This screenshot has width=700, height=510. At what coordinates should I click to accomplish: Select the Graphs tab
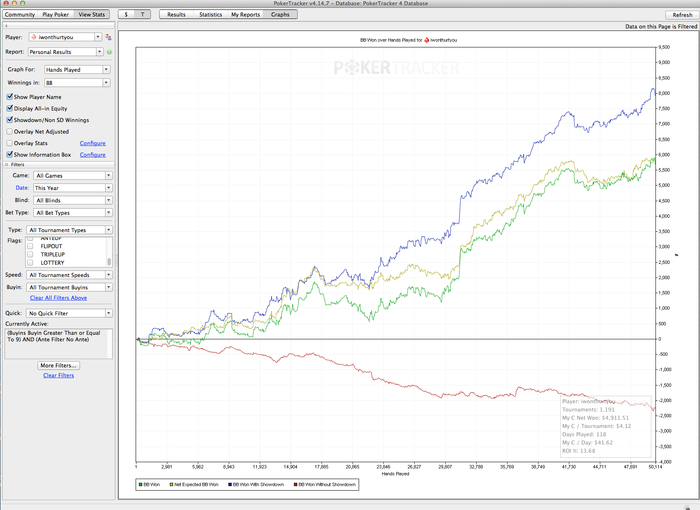pos(280,14)
